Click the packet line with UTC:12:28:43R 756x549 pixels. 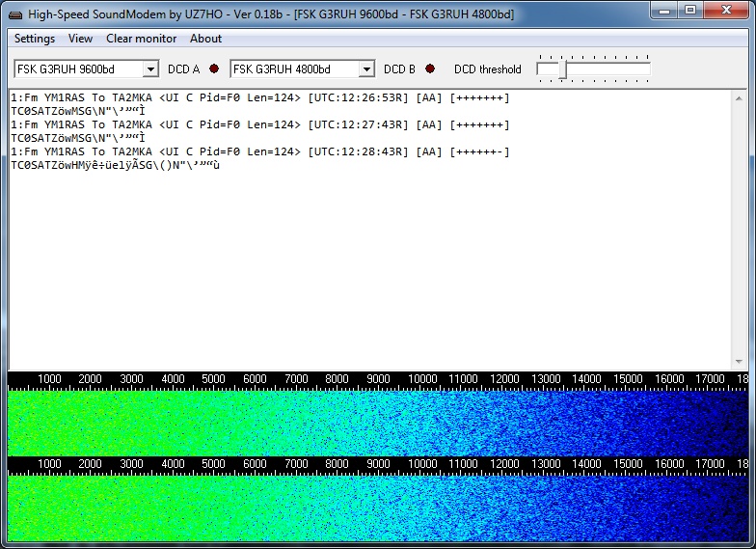(x=260, y=152)
